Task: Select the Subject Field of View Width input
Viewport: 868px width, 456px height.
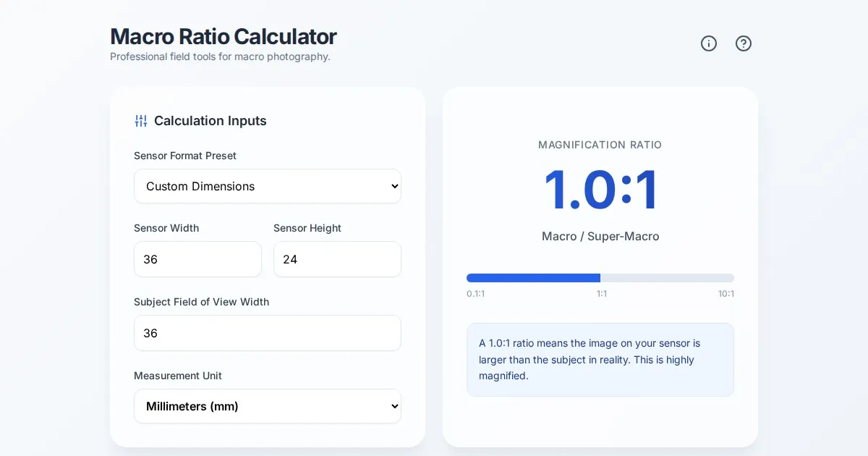Action: [x=268, y=333]
